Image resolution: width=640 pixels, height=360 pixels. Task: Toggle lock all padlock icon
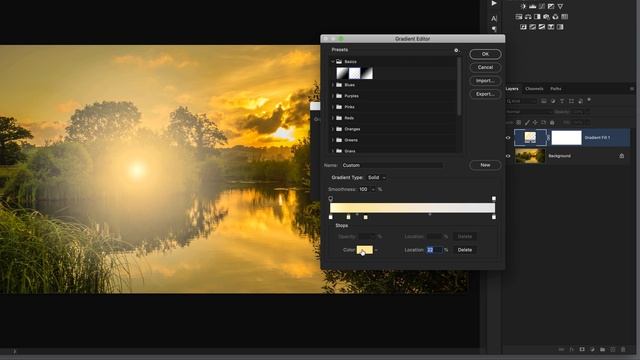pos(552,122)
